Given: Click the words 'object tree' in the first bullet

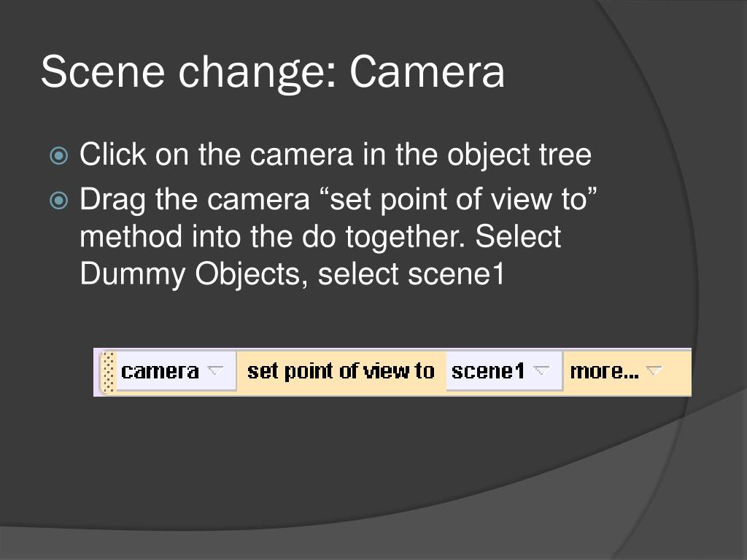Looking at the screenshot, I should (519, 155).
